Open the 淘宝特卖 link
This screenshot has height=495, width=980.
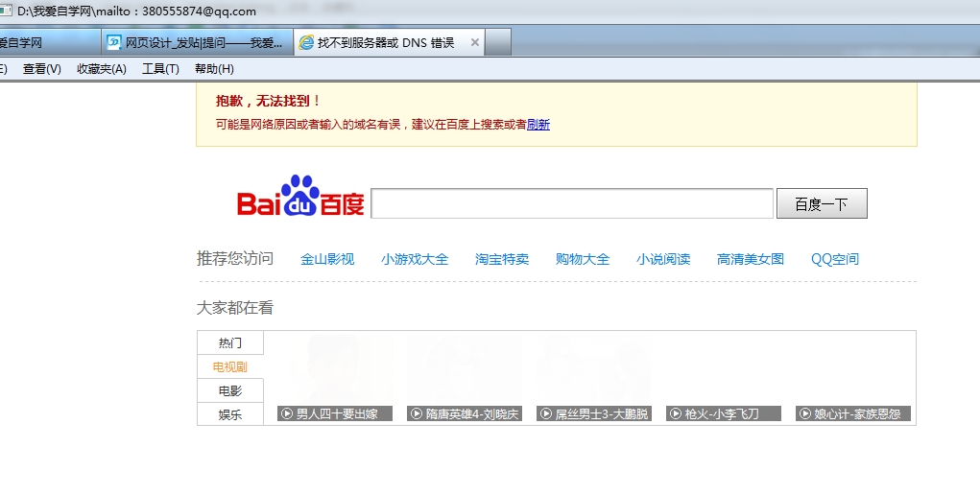point(502,259)
